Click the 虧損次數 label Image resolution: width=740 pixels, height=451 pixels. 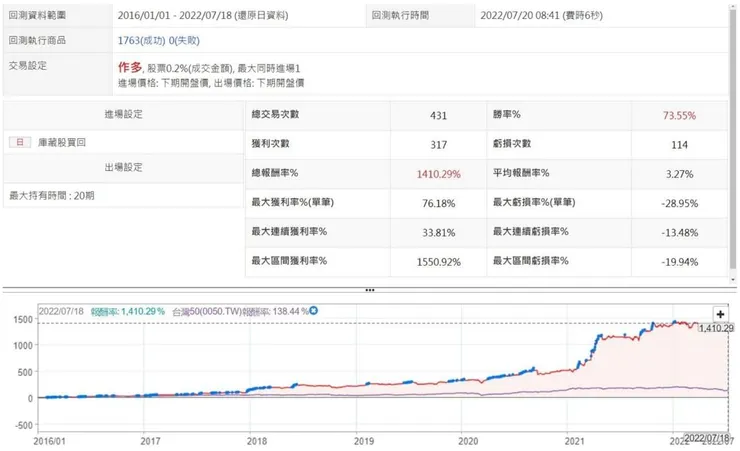tap(512, 143)
